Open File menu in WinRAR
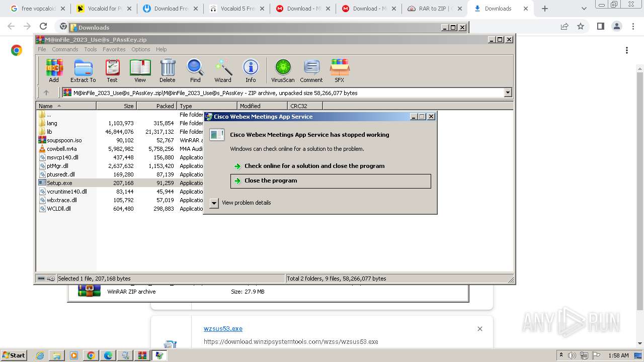 pyautogui.click(x=42, y=49)
